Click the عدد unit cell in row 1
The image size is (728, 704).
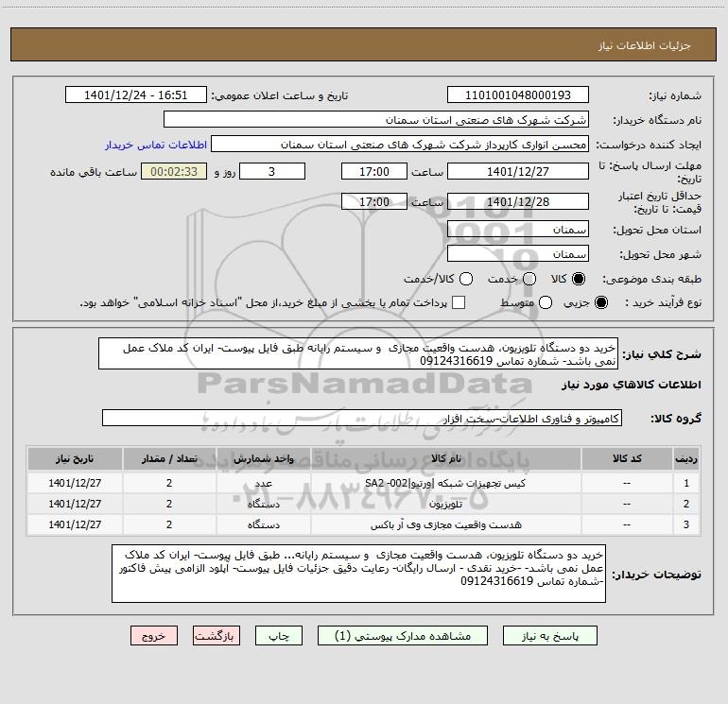point(263,483)
